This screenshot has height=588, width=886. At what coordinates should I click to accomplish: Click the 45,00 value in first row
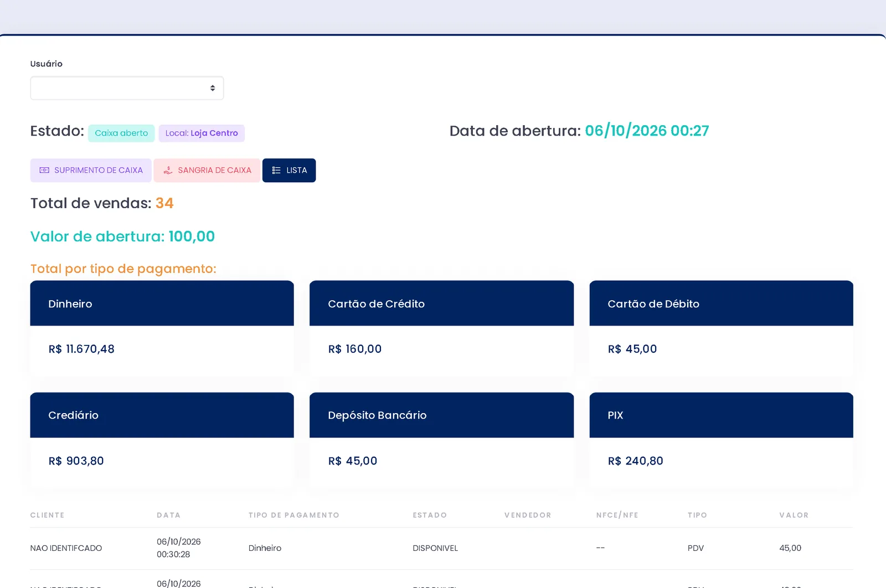click(x=790, y=548)
